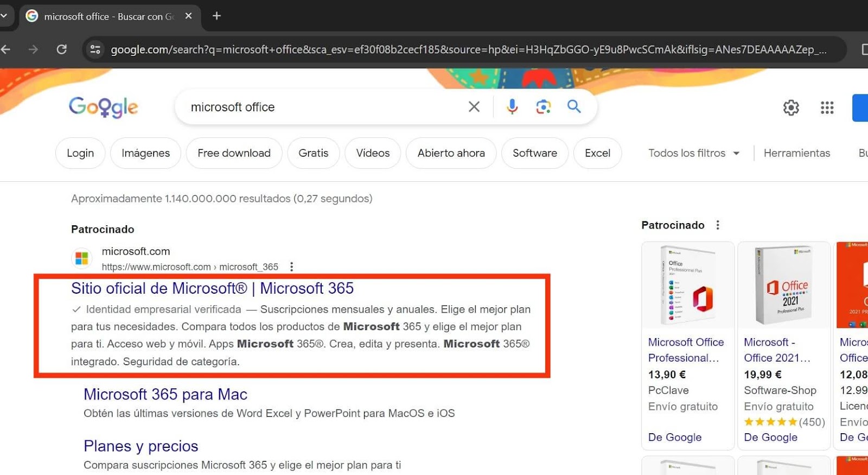
Task: Open the Herramientas search tools
Action: [797, 153]
